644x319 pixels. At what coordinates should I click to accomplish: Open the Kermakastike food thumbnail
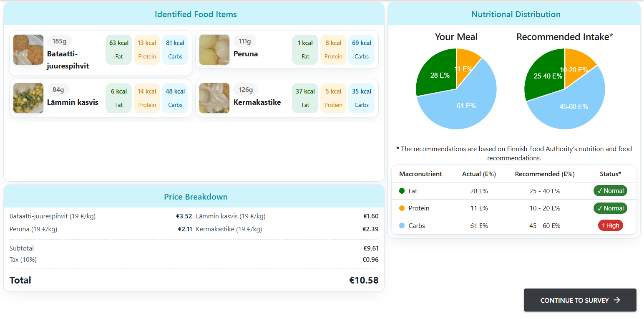coord(214,98)
